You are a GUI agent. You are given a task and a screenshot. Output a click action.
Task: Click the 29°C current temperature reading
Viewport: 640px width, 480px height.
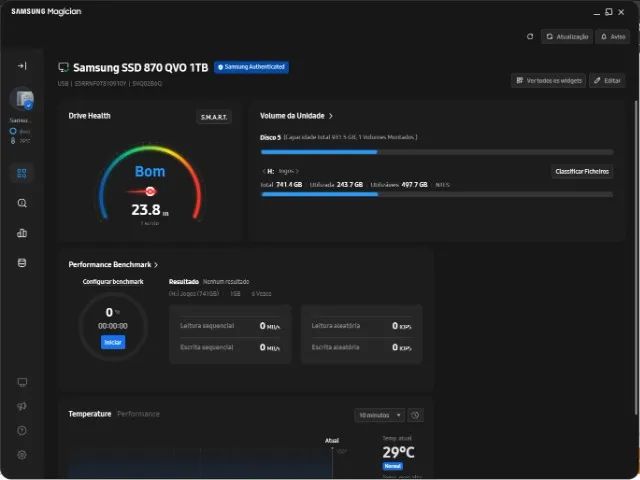pyautogui.click(x=398, y=452)
